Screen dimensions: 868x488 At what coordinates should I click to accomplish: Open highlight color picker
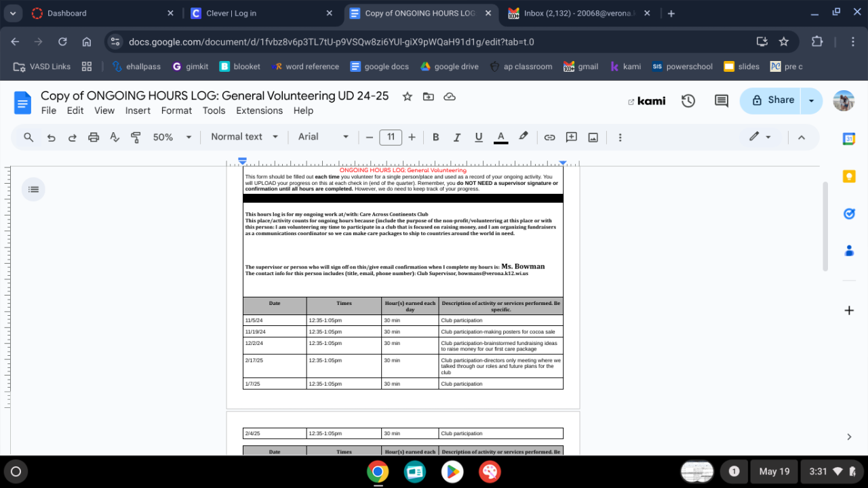tap(523, 137)
